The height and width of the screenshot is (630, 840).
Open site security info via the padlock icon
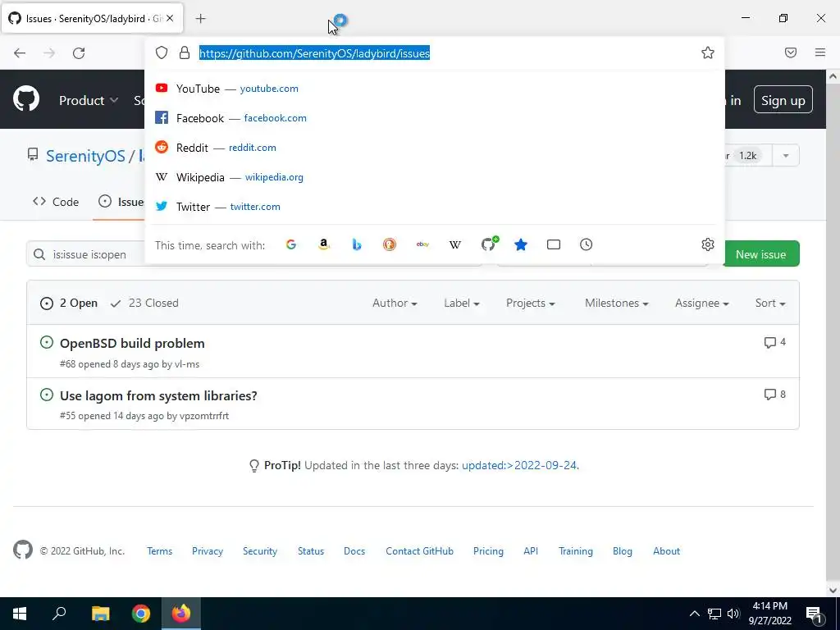[x=185, y=52]
